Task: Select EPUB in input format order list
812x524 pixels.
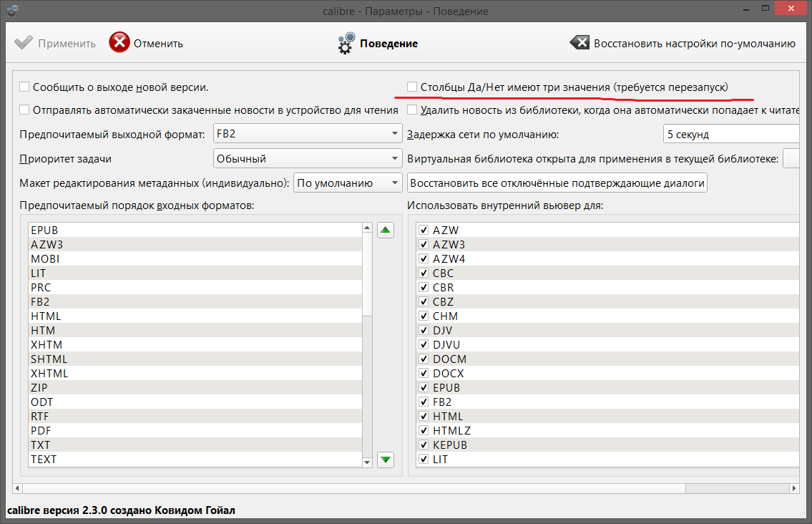Action: pos(44,230)
